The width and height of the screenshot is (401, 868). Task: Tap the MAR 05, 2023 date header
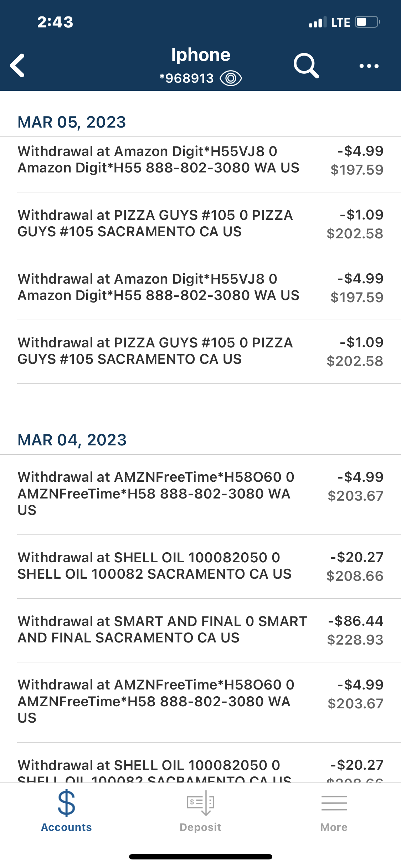tap(72, 122)
